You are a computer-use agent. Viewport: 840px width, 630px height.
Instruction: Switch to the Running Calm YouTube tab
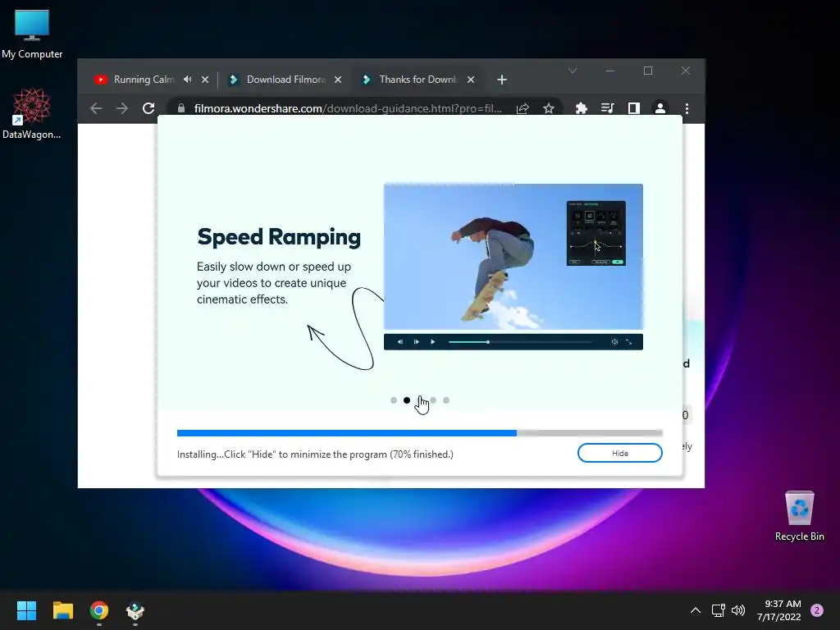point(144,80)
